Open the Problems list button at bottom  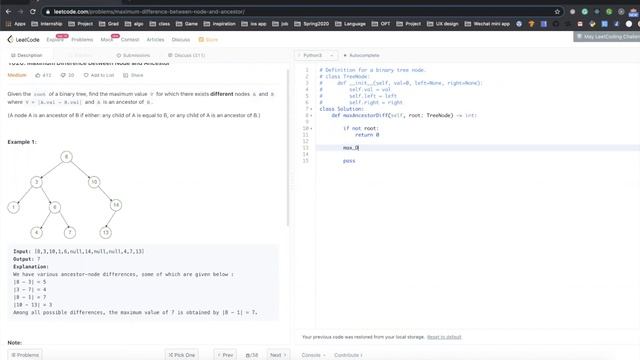(25, 355)
